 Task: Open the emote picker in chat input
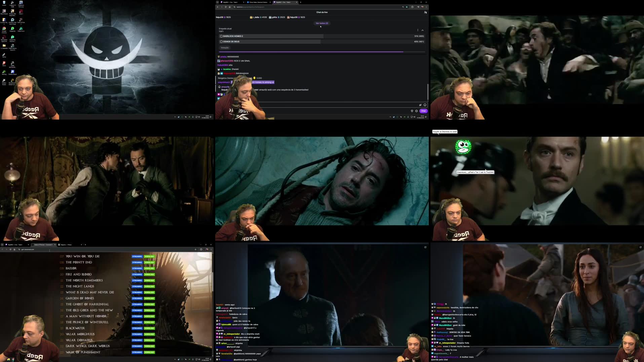425,105
